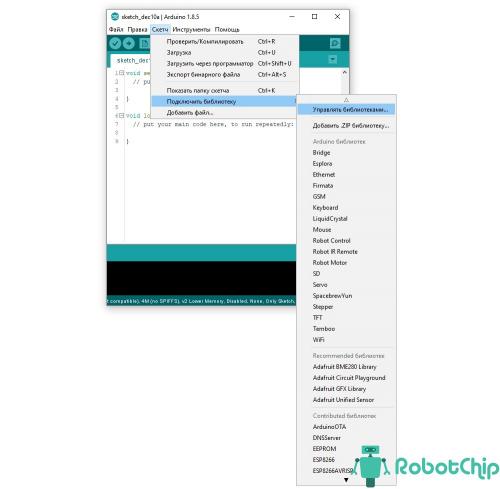This screenshot has height=489, width=500.
Task: Switch to the sketch_dec10a tab
Action: tap(131, 60)
